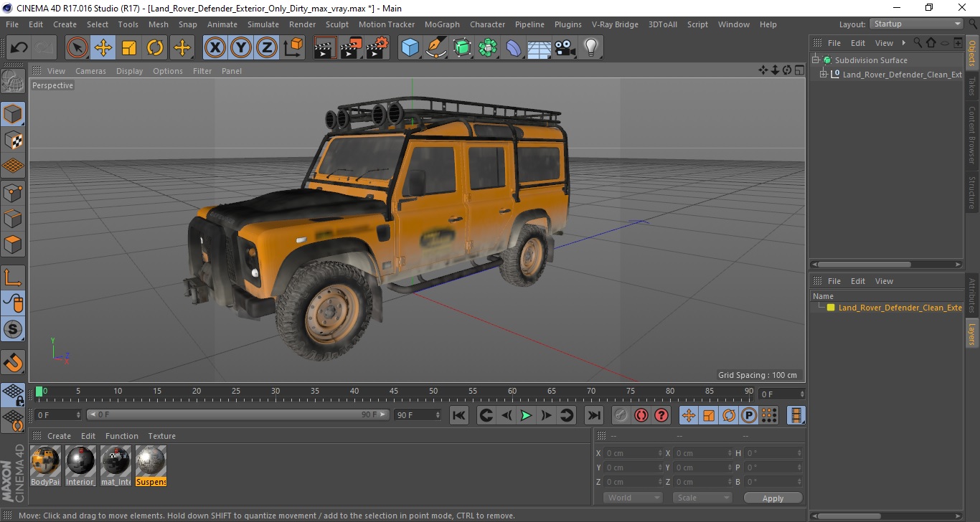The width and height of the screenshot is (980, 522).
Task: Open Floor environment objects icon
Action: [x=539, y=48]
